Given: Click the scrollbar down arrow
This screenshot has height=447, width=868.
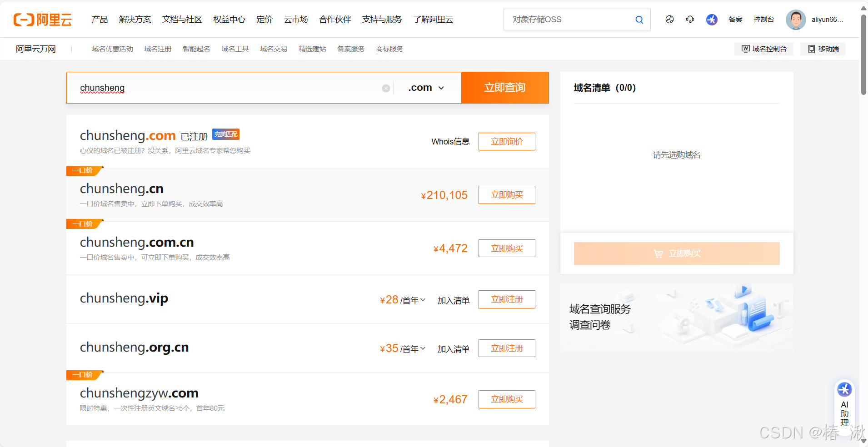Looking at the screenshot, I should click(863, 441).
